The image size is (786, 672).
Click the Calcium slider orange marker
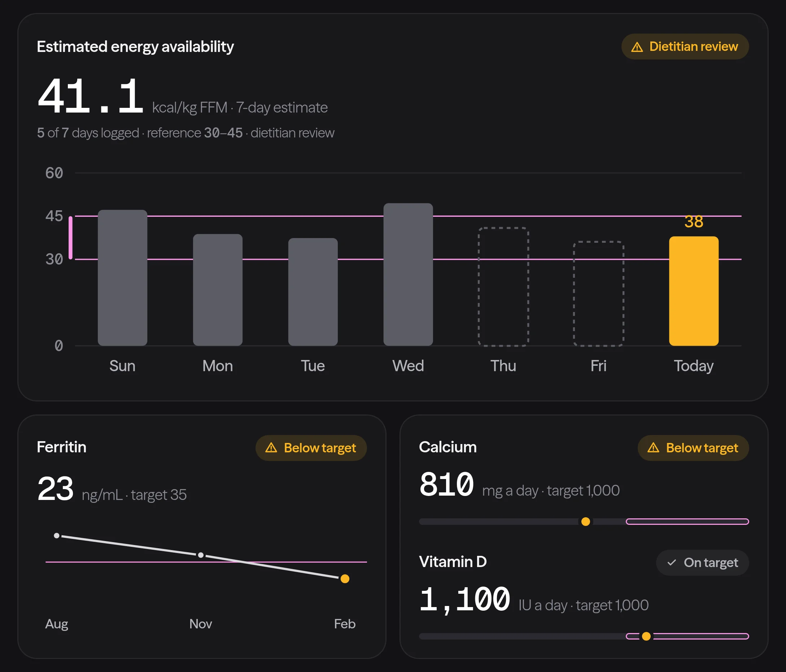[x=586, y=522]
